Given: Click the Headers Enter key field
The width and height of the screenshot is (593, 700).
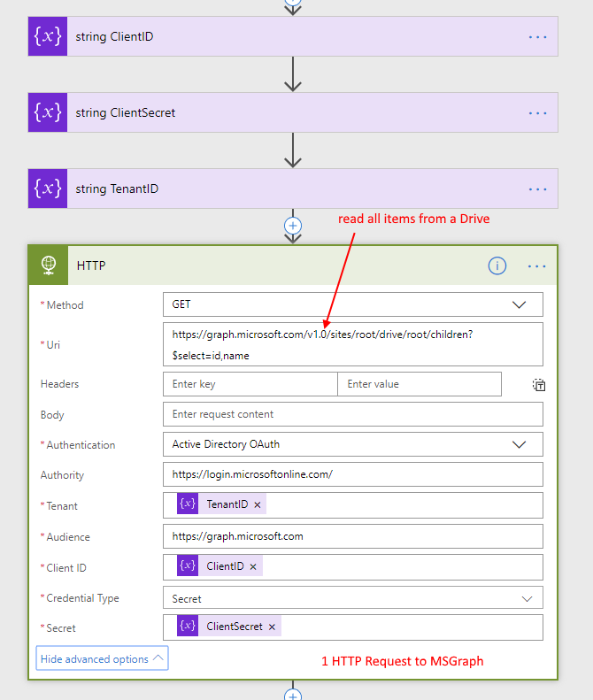Looking at the screenshot, I should (x=250, y=384).
